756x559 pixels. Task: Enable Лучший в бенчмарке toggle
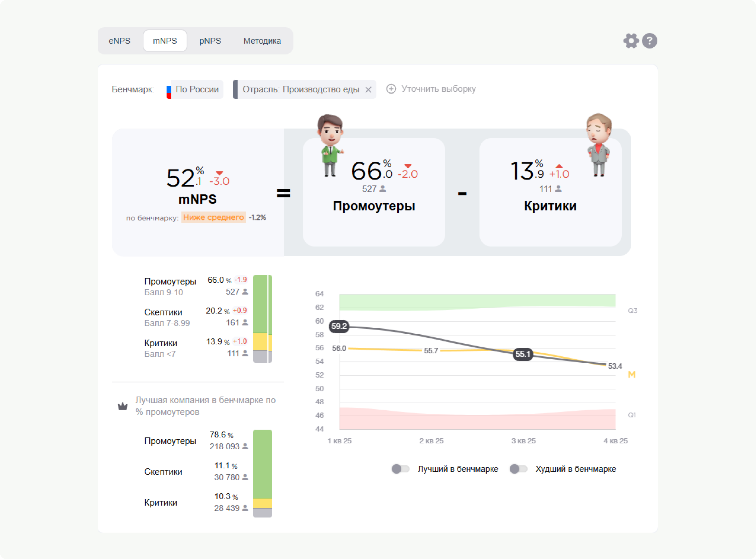point(400,469)
